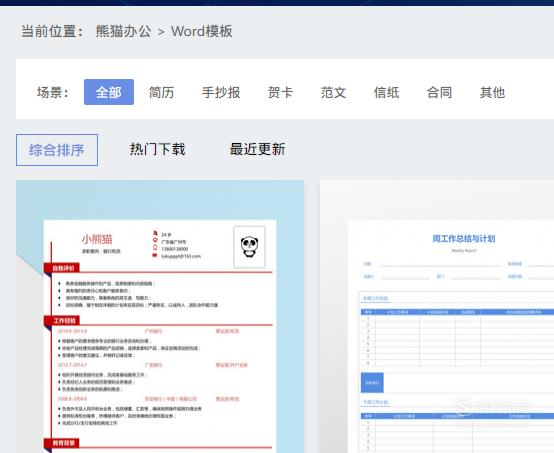The width and height of the screenshot is (554, 453).
Task: Sort by 最近更新
Action: (x=258, y=149)
